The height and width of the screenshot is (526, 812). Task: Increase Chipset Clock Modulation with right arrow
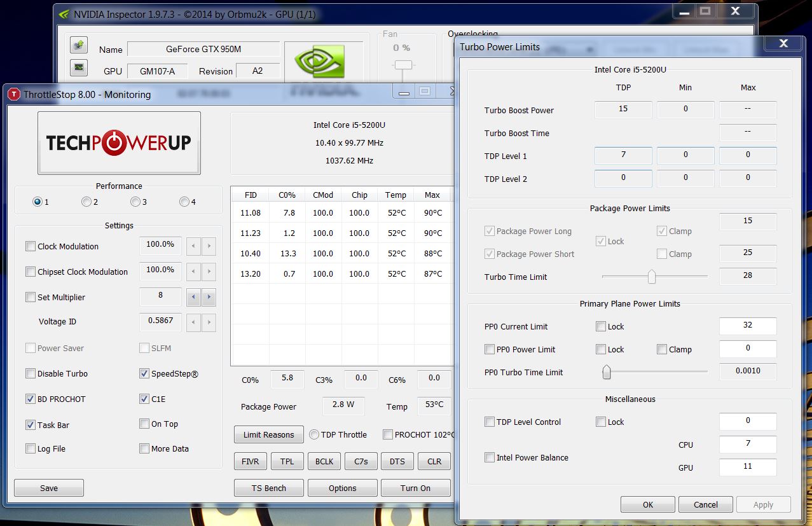click(x=209, y=272)
